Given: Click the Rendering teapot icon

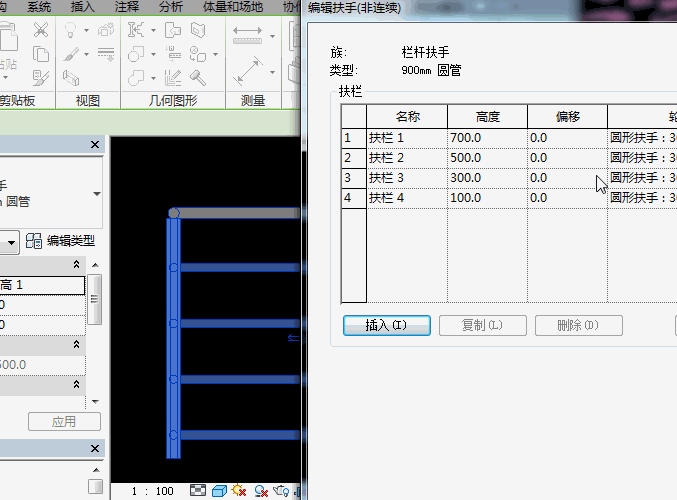Looking at the screenshot, I should 282,491.
